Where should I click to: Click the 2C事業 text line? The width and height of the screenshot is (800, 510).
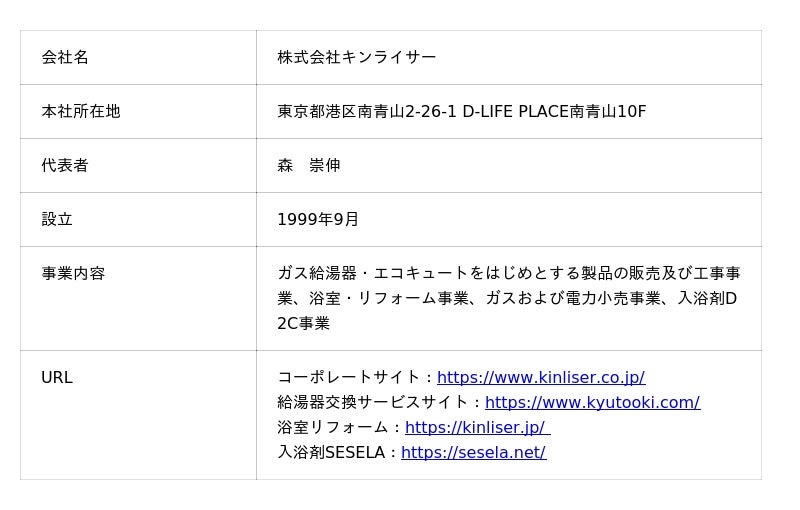point(304,323)
